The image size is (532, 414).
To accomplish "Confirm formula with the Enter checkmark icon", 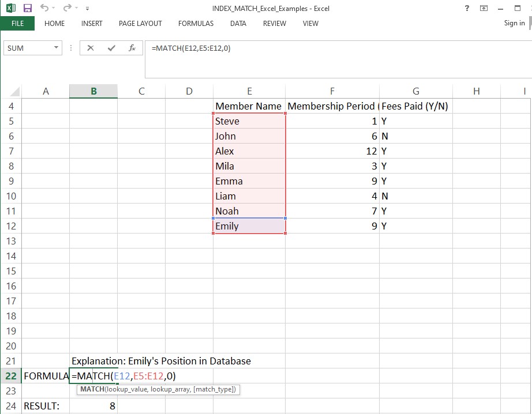I will coord(111,48).
